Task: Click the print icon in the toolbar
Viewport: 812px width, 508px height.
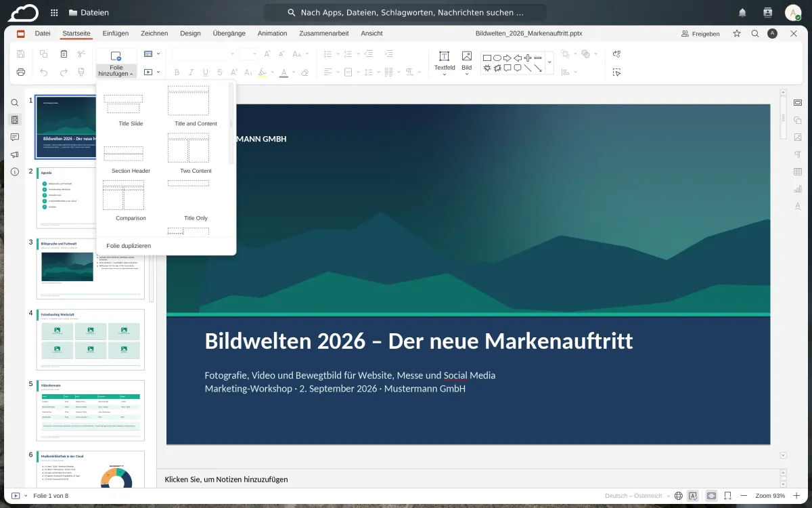Action: click(x=21, y=72)
